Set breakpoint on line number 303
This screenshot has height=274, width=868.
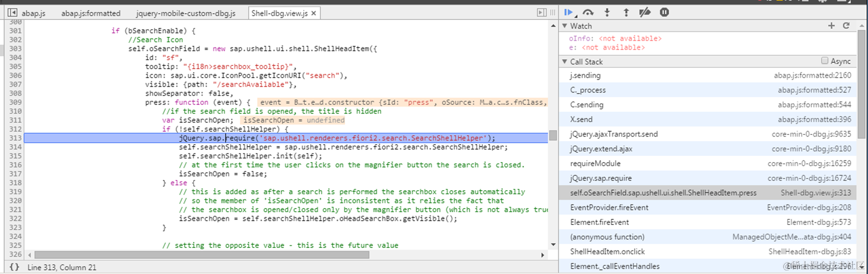click(15, 49)
